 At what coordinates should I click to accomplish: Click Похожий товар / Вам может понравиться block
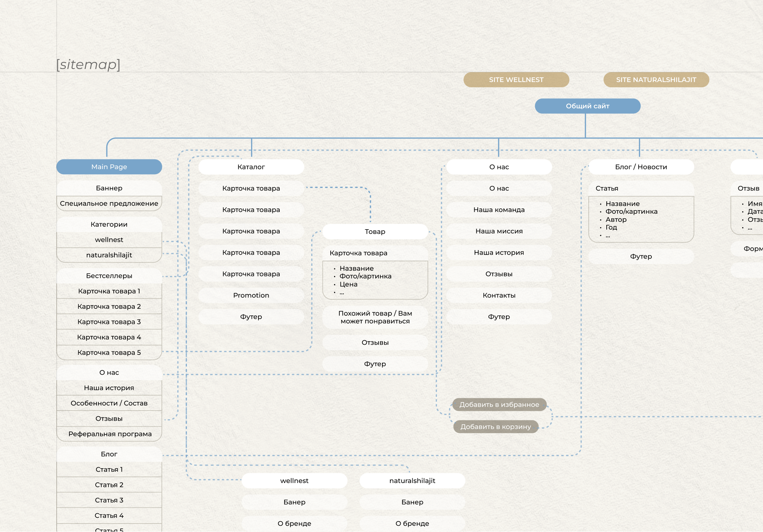375,317
